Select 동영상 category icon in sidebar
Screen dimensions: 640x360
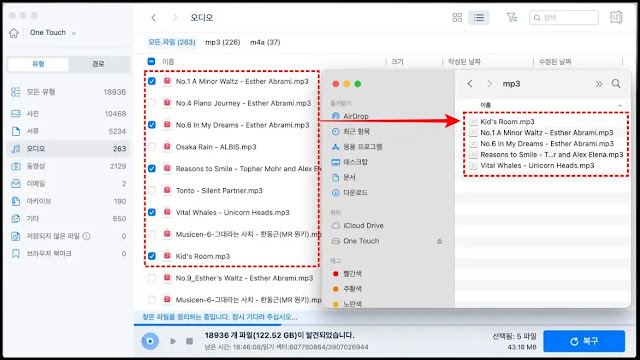coord(16,166)
